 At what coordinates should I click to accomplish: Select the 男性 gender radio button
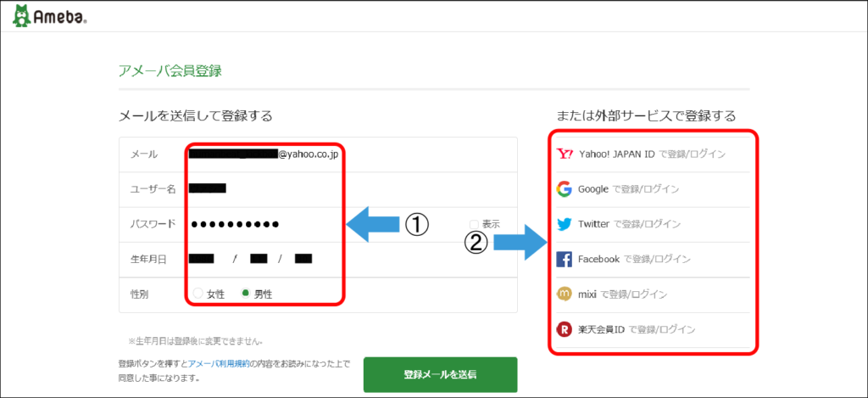coord(246,294)
